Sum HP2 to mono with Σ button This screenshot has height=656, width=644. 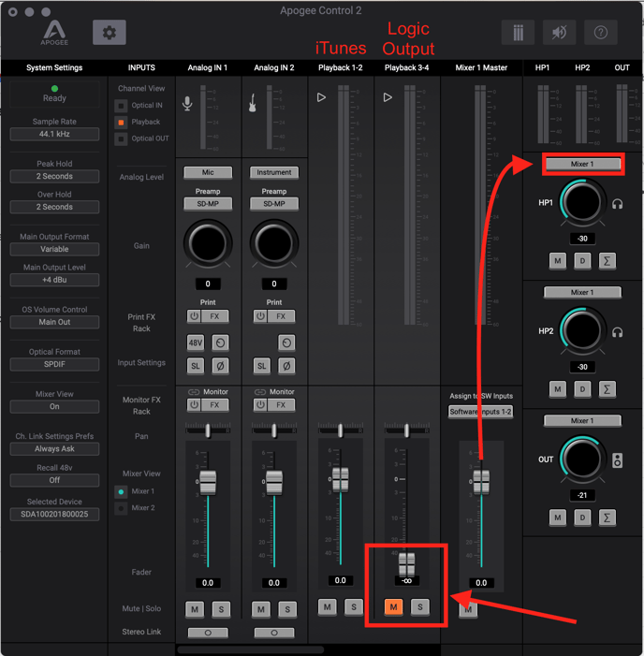607,389
